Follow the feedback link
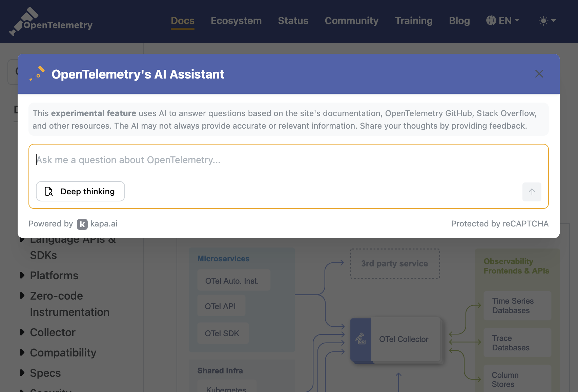Screen dimensions: 578x392 tap(507, 126)
